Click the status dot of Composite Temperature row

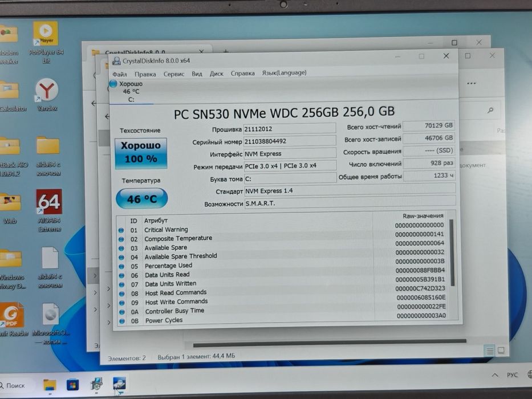[x=121, y=239]
